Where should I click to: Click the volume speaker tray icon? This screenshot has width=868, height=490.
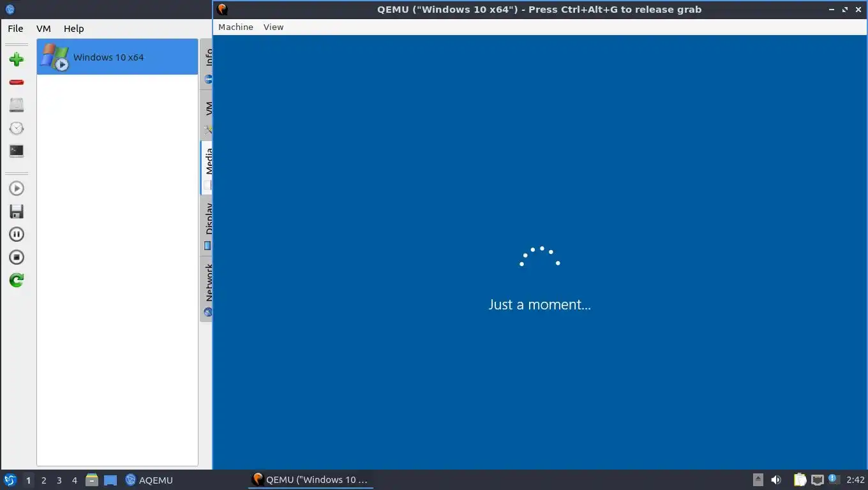776,480
